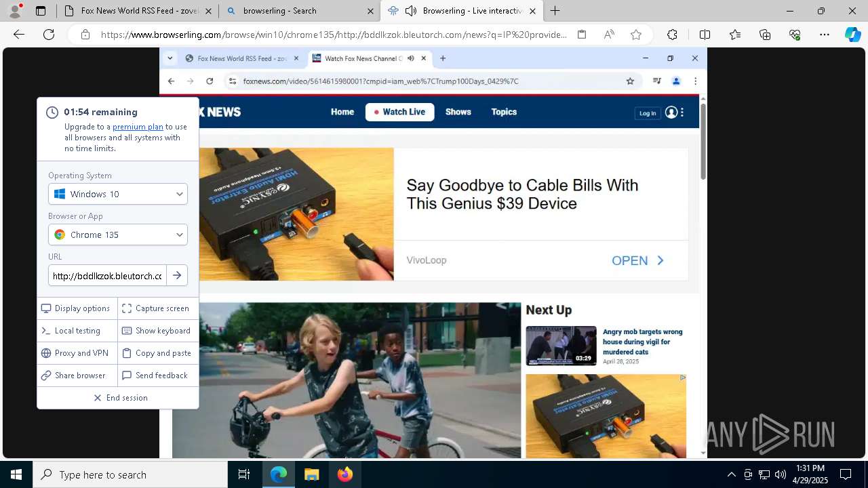
Task: Open Firefox from taskbar
Action: [x=344, y=474]
